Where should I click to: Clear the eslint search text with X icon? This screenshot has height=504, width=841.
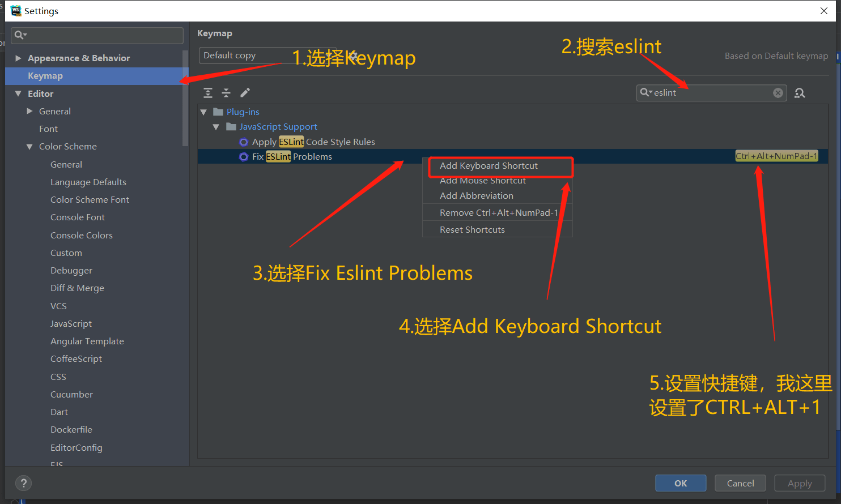(778, 93)
